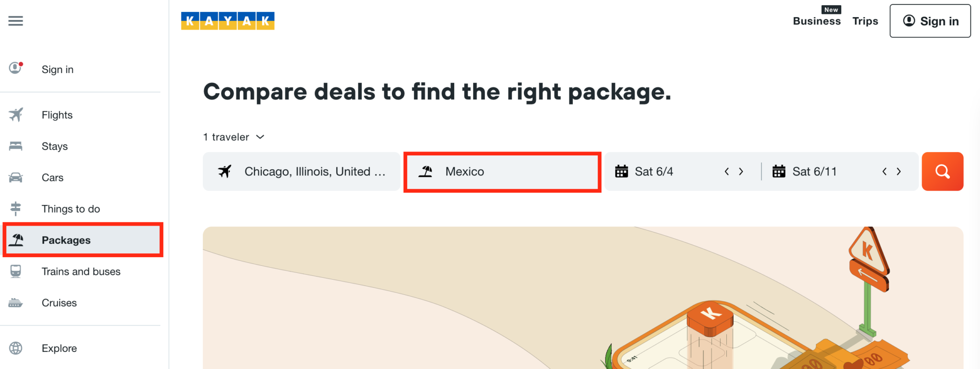Image resolution: width=980 pixels, height=369 pixels.
Task: Click the Cars icon in sidebar
Action: click(16, 178)
